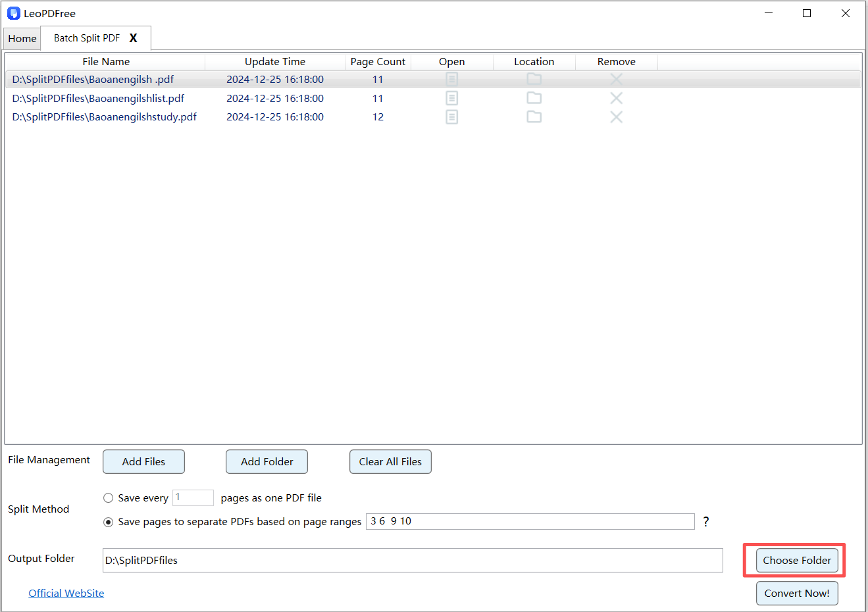Open location folder for Baoanengilshlist.pdf
Viewport: 868px width, 612px height.
click(x=534, y=98)
